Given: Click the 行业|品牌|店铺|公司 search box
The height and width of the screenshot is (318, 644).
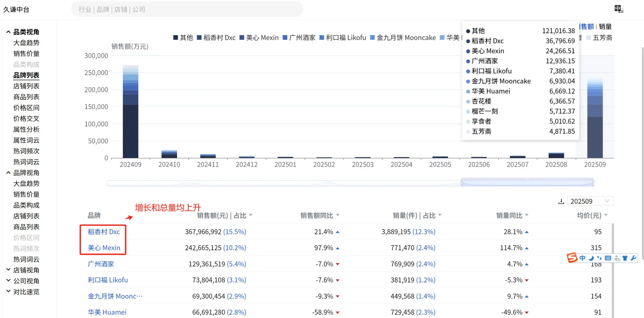Looking at the screenshot, I should coord(187,9).
